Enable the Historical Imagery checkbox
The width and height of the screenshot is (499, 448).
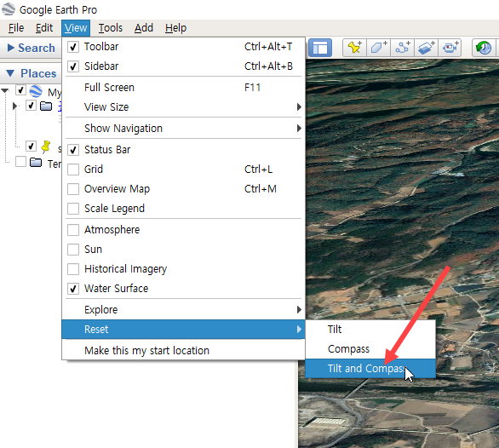click(73, 269)
